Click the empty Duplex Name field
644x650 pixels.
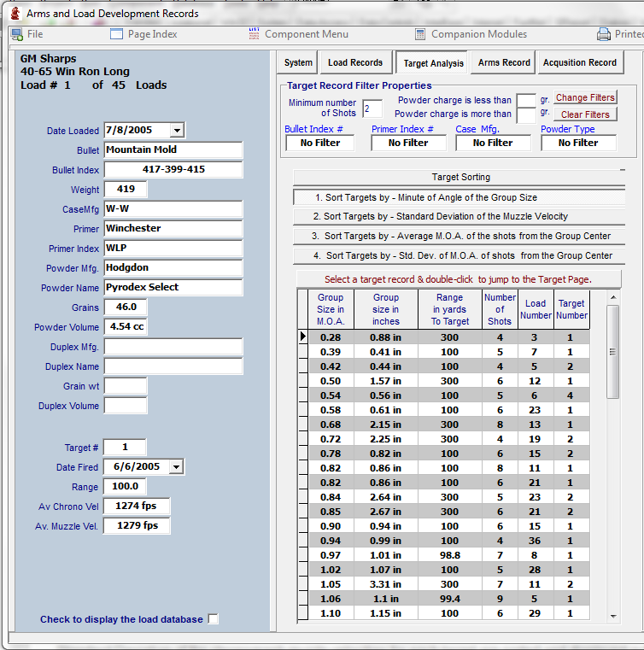[173, 366]
